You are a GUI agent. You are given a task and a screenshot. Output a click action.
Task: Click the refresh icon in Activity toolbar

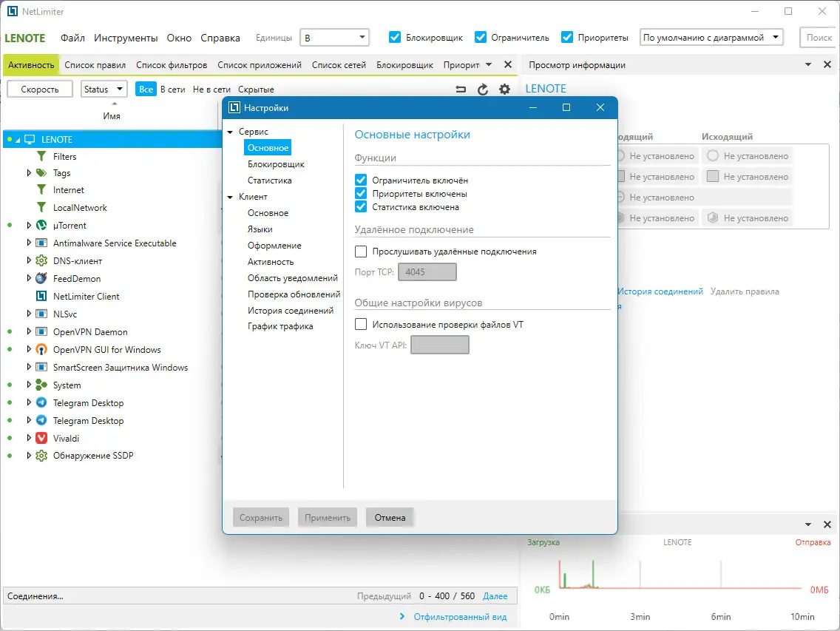pyautogui.click(x=483, y=90)
